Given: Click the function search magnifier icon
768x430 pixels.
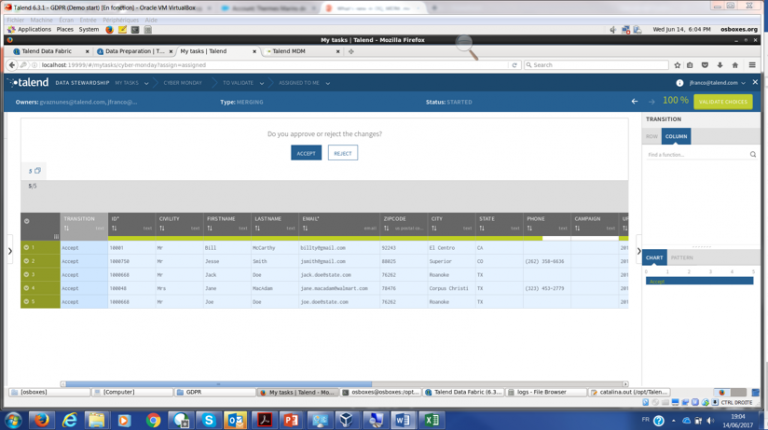Looking at the screenshot, I should 753,155.
